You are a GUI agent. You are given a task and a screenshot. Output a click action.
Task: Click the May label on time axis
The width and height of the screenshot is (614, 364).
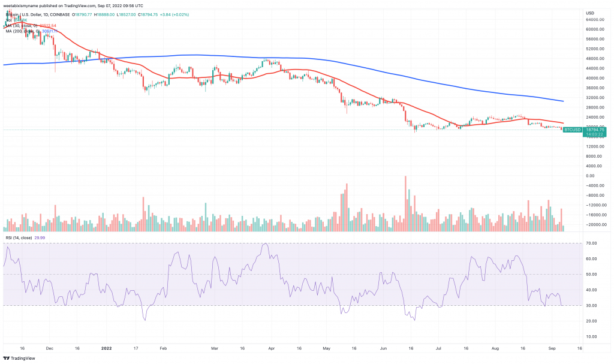pyautogui.click(x=327, y=348)
